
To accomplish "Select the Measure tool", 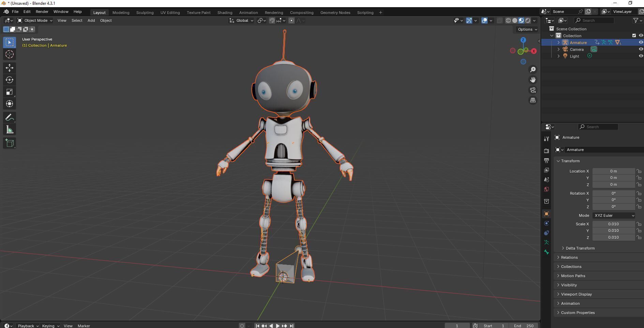I will [10, 130].
